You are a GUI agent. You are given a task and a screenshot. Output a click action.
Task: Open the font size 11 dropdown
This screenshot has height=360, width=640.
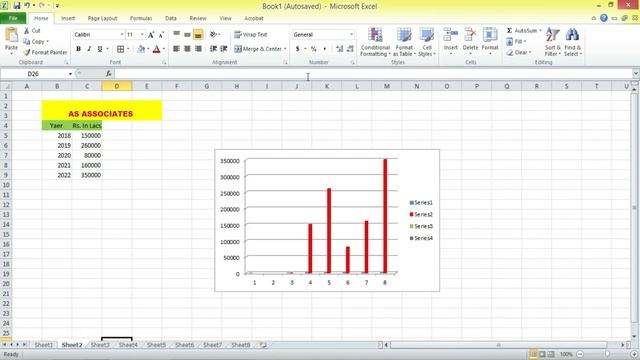click(142, 35)
